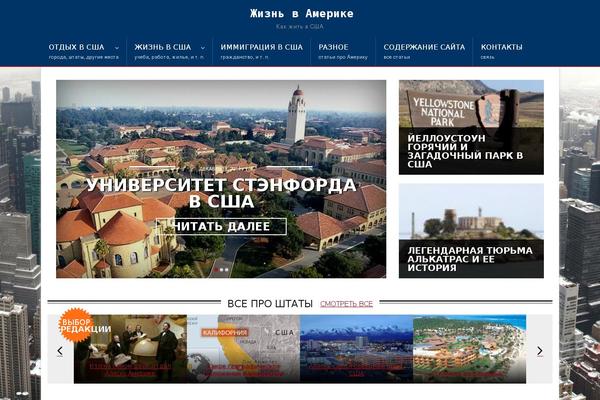Click the СМОТРЕТЬ ВСЕ link
The height and width of the screenshot is (400, 600).
pyautogui.click(x=346, y=304)
